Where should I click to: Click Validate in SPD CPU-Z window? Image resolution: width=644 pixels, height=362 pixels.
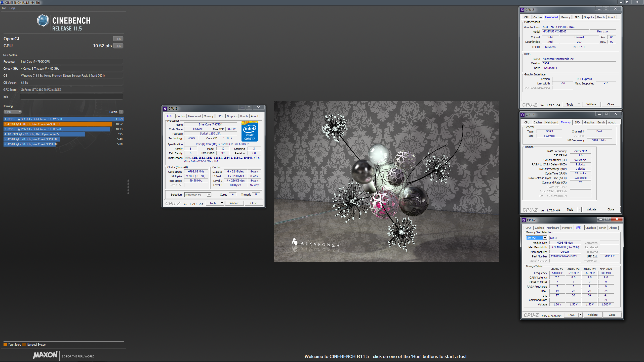[593, 315]
